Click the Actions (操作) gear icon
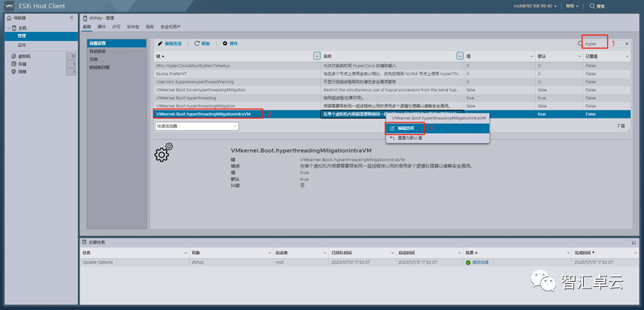Image resolution: width=644 pixels, height=310 pixels. click(225, 43)
